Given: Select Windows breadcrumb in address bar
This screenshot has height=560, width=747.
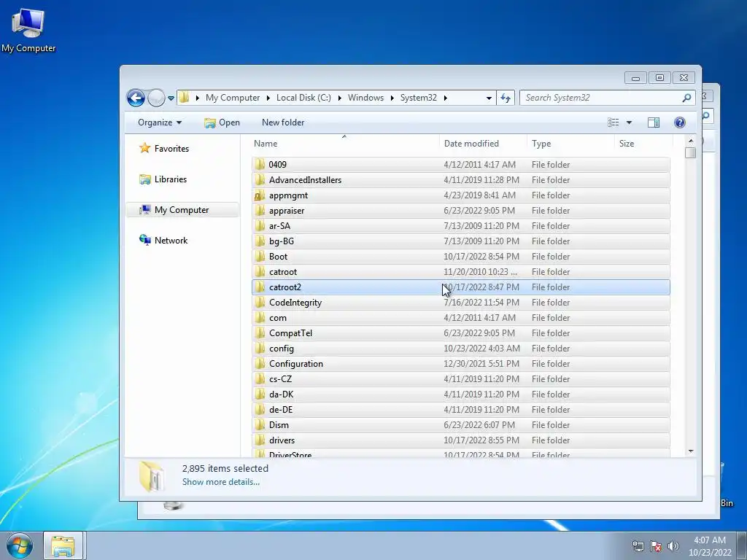Looking at the screenshot, I should (365, 98).
